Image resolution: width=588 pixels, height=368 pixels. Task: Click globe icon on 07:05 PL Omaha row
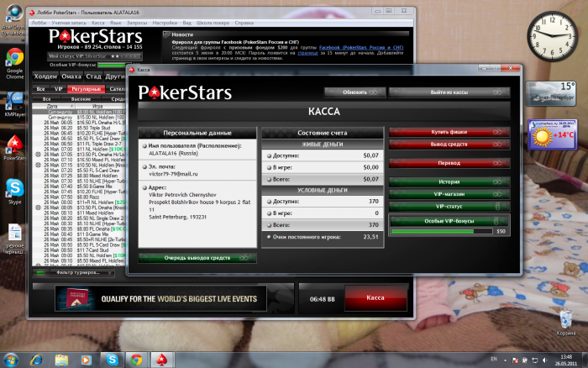pyautogui.click(x=38, y=155)
